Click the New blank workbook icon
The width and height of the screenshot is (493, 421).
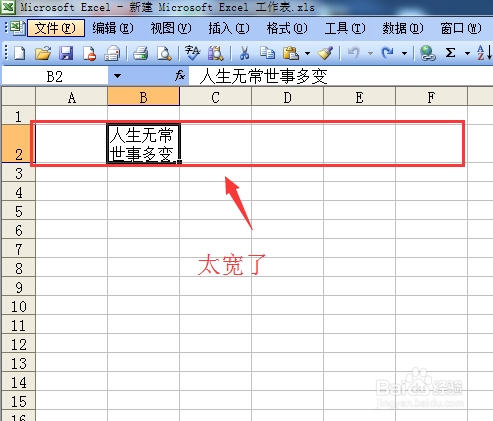(x=20, y=53)
